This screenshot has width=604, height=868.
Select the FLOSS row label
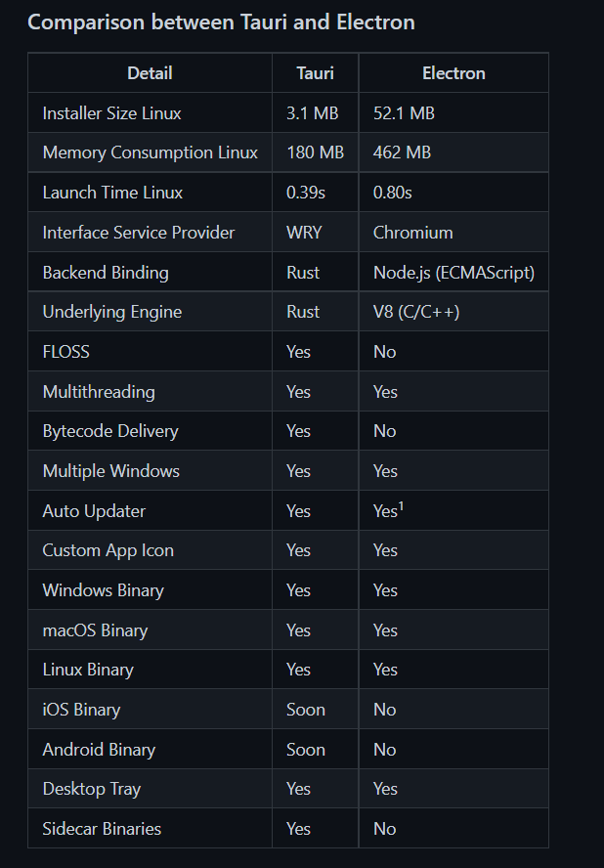pos(66,352)
